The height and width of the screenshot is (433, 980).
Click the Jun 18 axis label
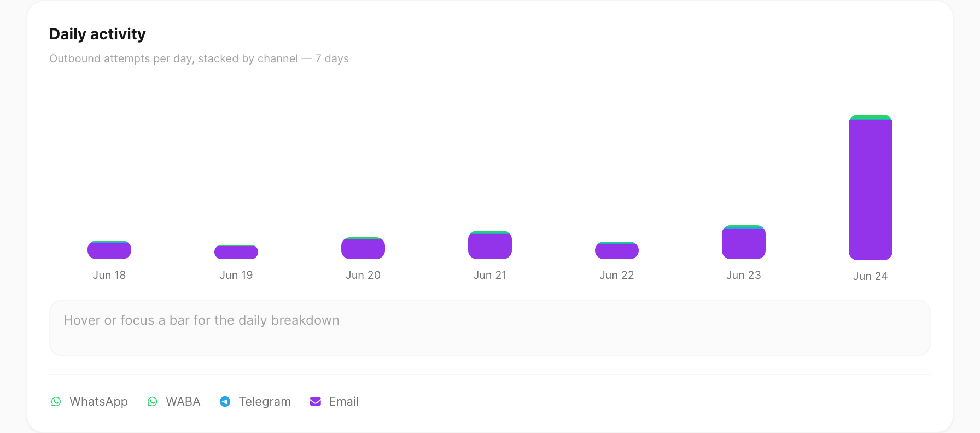109,275
